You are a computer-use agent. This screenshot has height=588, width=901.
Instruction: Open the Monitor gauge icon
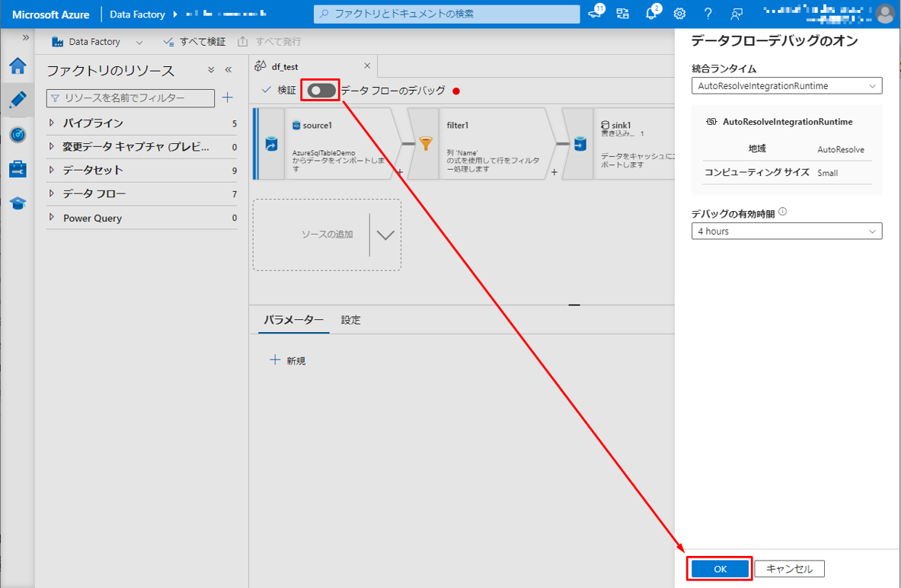click(18, 135)
